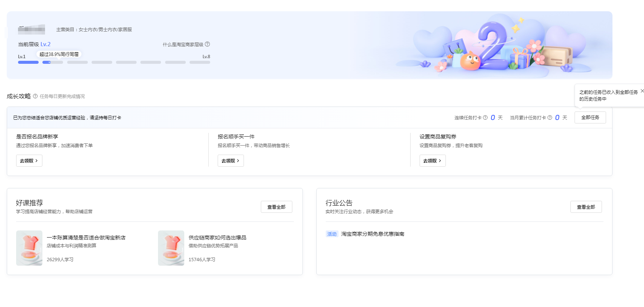Open 什么是淘宝商家层级 link
The height and width of the screenshot is (307, 644).
tap(183, 44)
